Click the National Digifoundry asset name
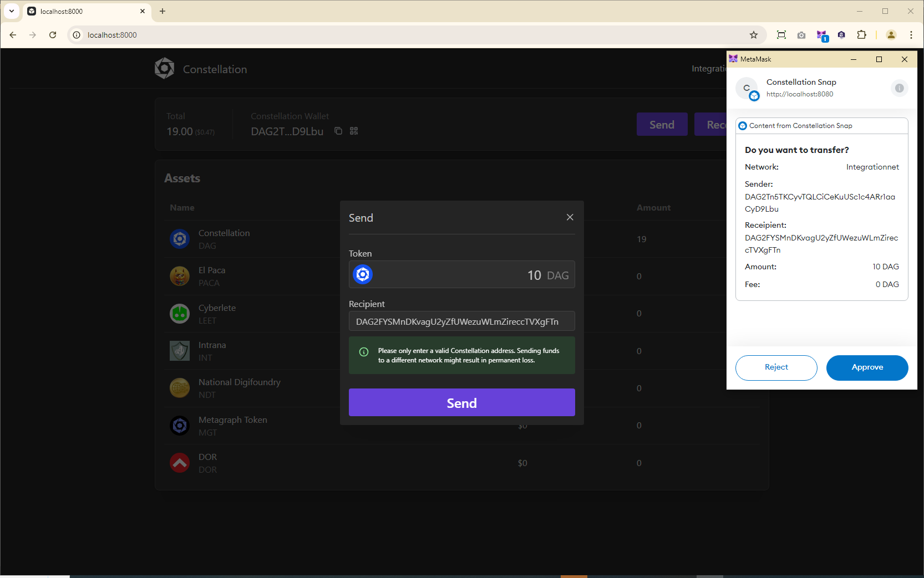924x578 pixels. (x=240, y=382)
